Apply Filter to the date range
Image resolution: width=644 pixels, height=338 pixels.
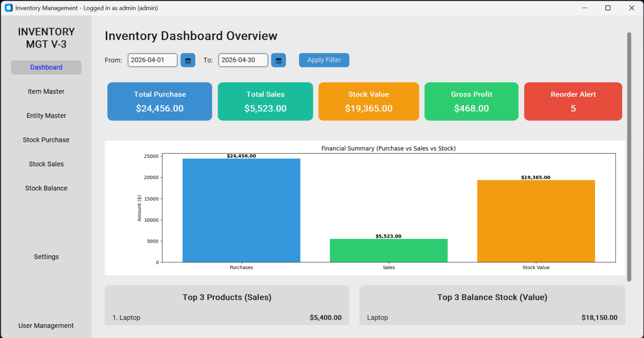pyautogui.click(x=324, y=60)
